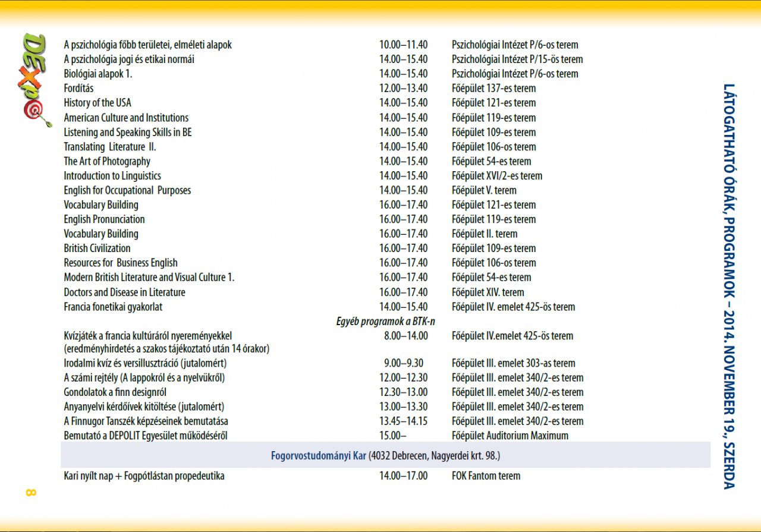This screenshot has height=532, width=761.
Task: Click the "Fordítás" course name
Action: pyautogui.click(x=78, y=89)
